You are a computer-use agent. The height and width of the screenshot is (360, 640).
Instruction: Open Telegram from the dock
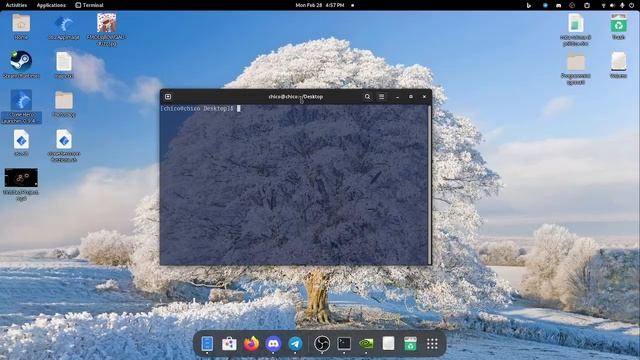(296, 344)
